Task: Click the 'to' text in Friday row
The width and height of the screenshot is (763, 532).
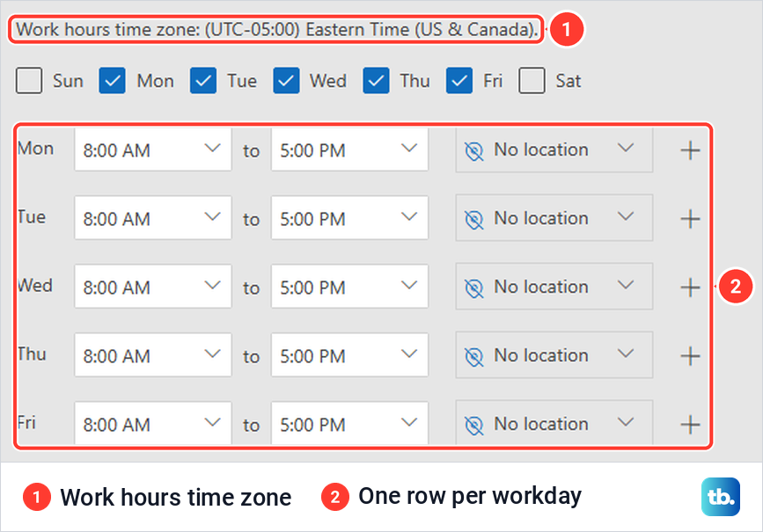Action: pyautogui.click(x=251, y=426)
